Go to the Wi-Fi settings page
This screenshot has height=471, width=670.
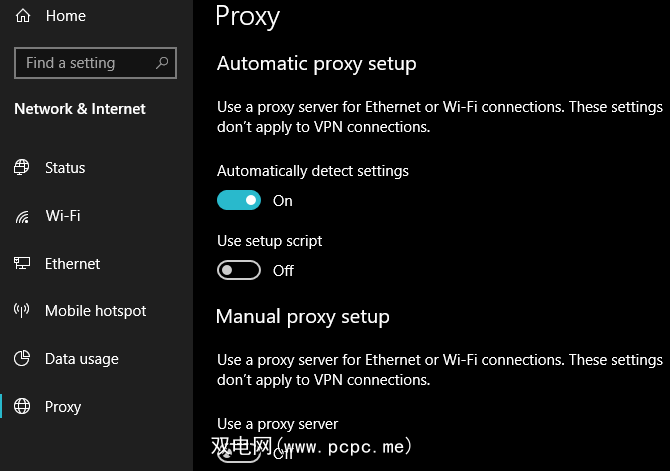tap(62, 216)
